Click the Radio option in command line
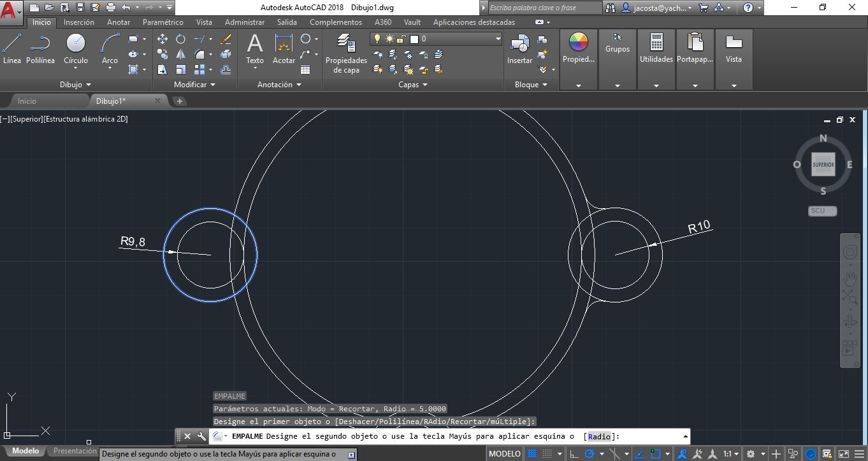This screenshot has width=868, height=461. (599, 437)
